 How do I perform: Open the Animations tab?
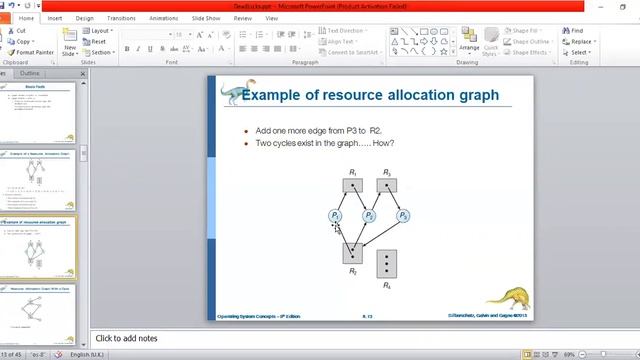coord(164,18)
